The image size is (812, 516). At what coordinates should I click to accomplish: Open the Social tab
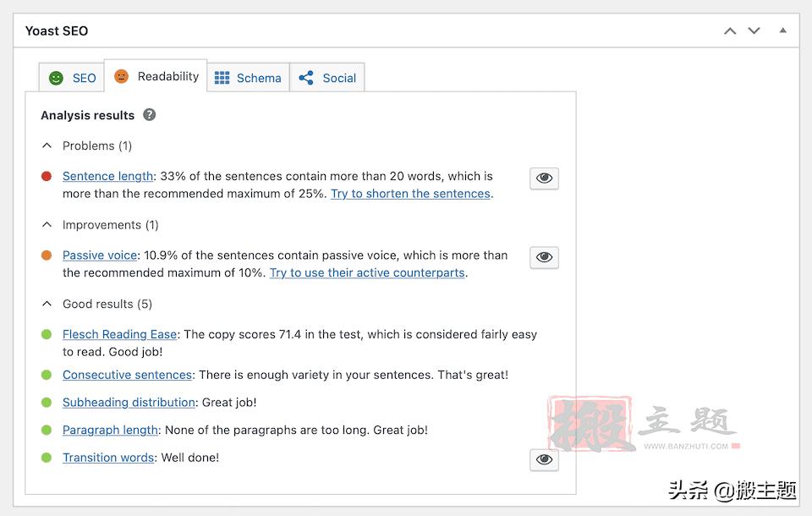pyautogui.click(x=338, y=78)
